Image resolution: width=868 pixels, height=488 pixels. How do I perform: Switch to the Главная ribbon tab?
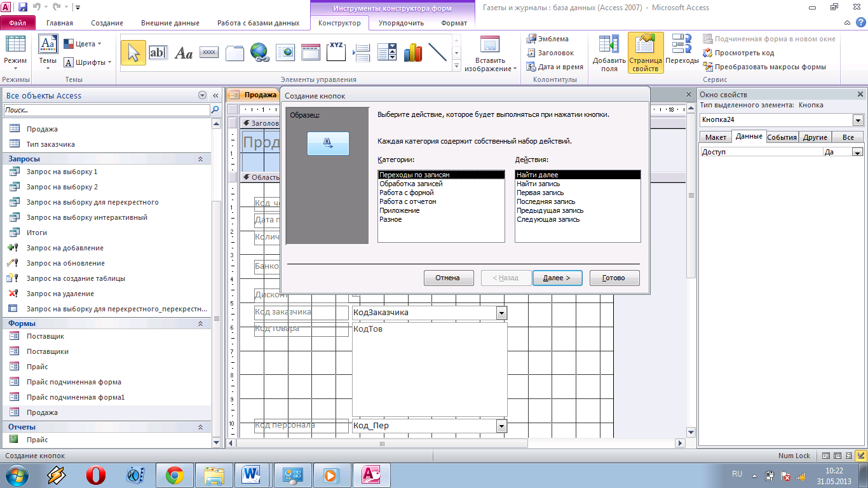[x=59, y=23]
